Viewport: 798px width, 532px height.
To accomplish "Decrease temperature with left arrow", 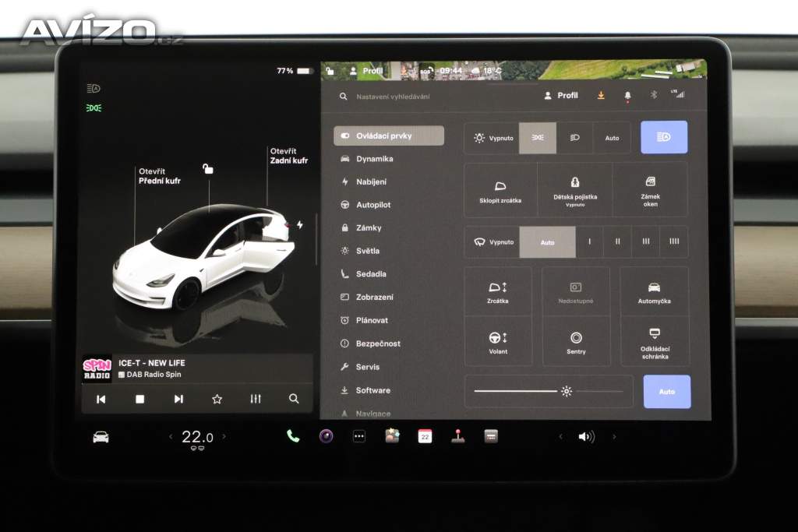I will point(171,436).
